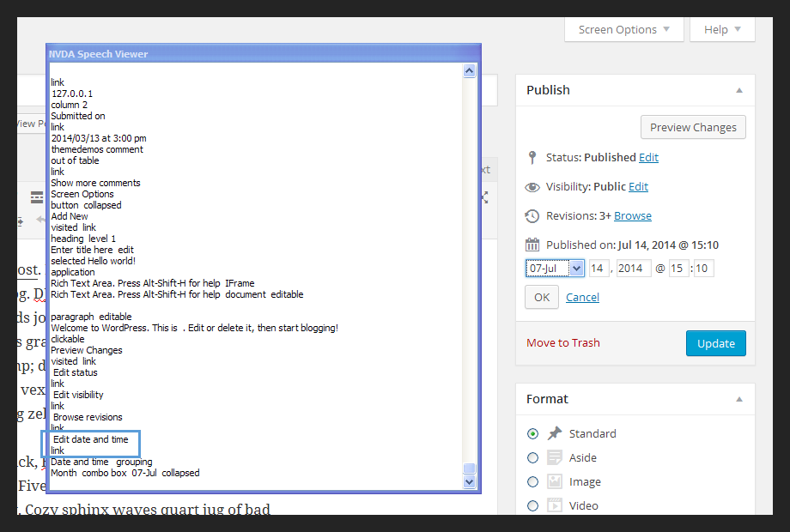
Task: Click the 'Published on: Jul 14, 2014 @ 15:10' text
Action: click(632, 245)
